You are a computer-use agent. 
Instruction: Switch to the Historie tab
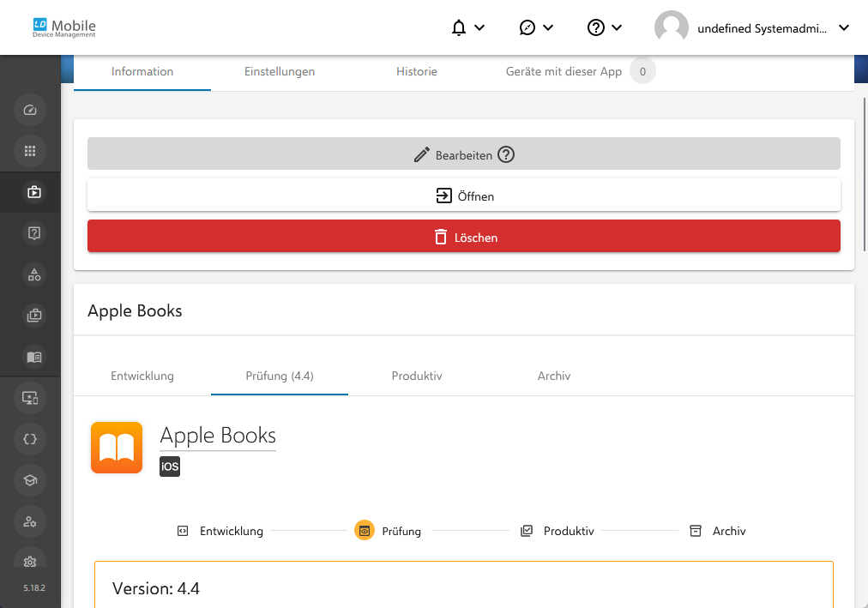click(417, 72)
